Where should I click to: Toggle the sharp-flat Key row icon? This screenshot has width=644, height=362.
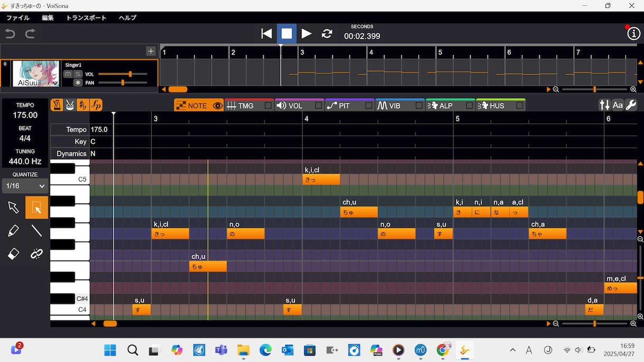(x=83, y=105)
